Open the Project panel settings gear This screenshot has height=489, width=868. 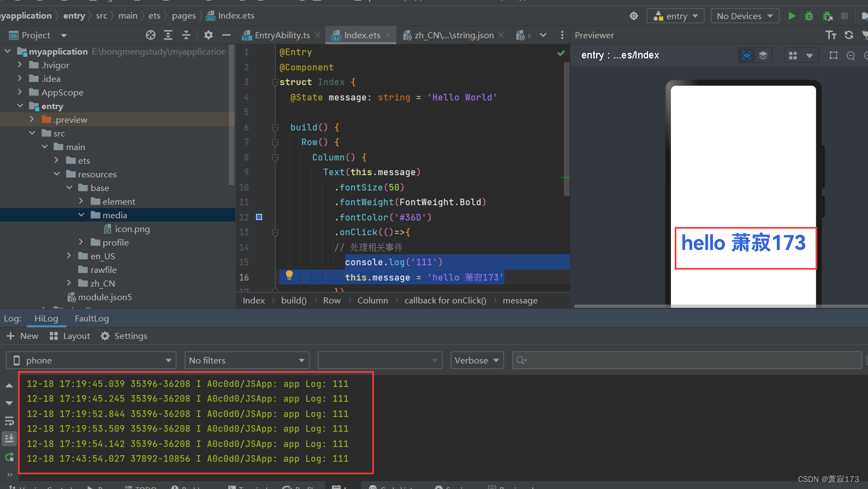[209, 35]
